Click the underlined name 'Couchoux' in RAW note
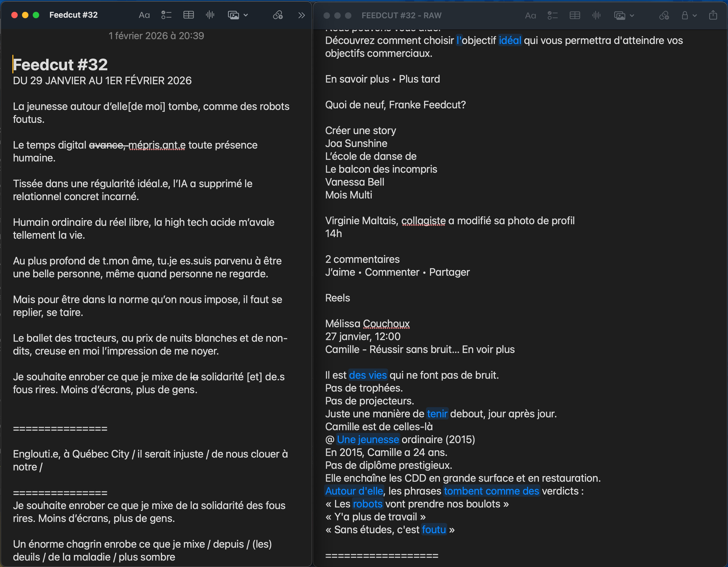The height and width of the screenshot is (567, 728). coord(386,324)
